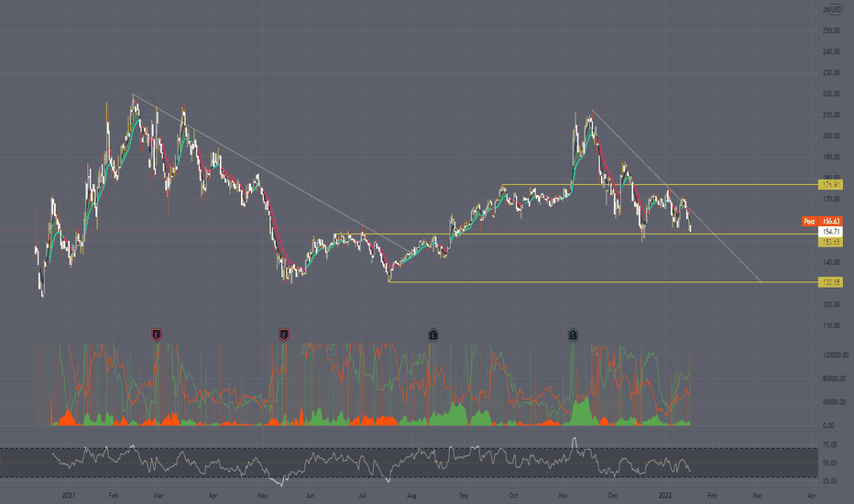This screenshot has height=504, width=854.
Task: Open the green earnings marker in early November
Action: pyautogui.click(x=573, y=334)
